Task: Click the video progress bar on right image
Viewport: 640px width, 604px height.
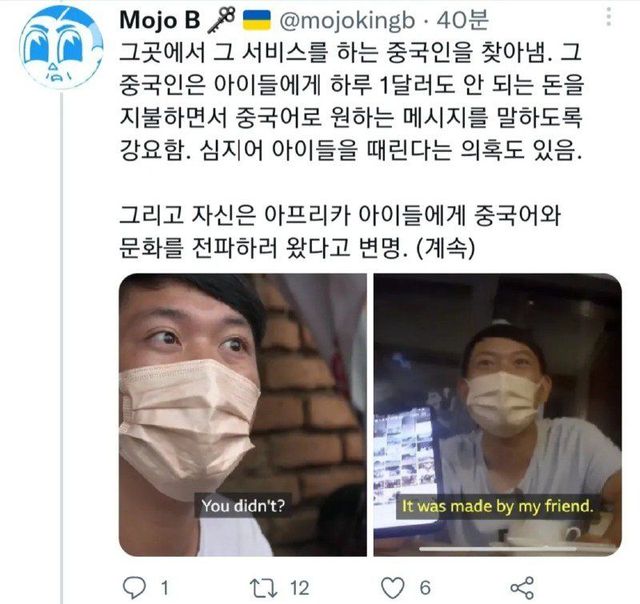Action: (x=498, y=549)
